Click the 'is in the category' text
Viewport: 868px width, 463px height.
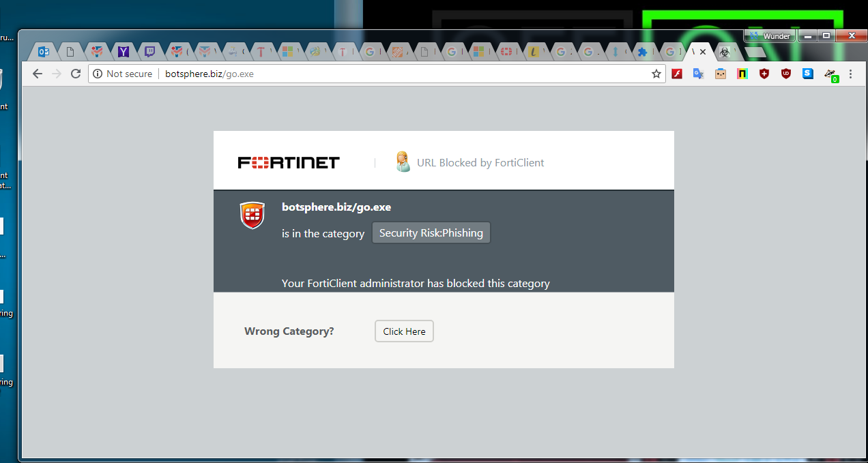click(323, 233)
